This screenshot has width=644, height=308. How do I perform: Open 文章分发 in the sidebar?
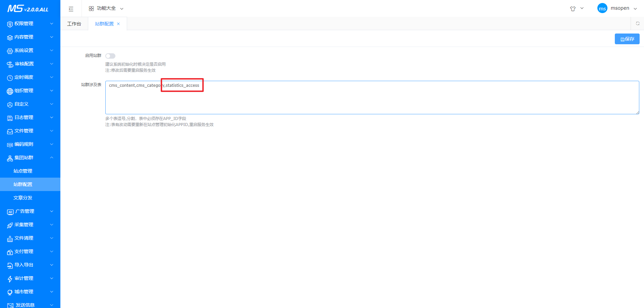click(23, 198)
